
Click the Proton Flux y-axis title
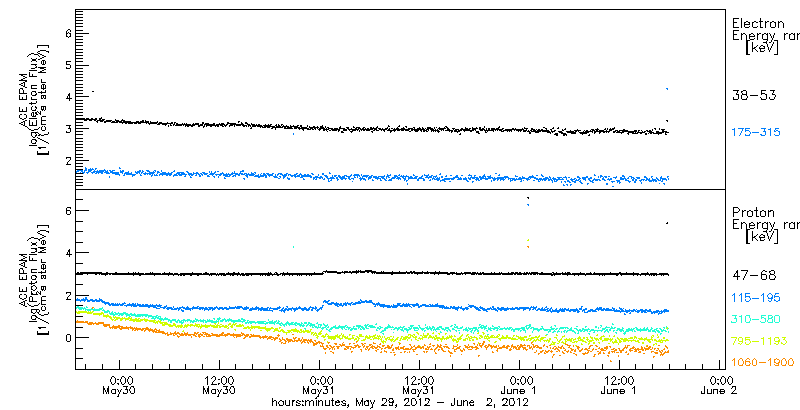click(34, 279)
